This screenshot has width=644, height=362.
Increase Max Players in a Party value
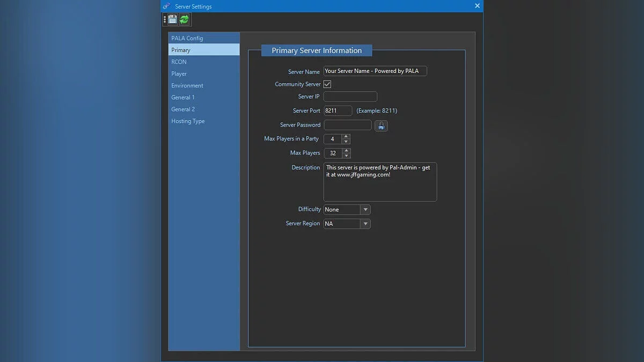coord(346,136)
